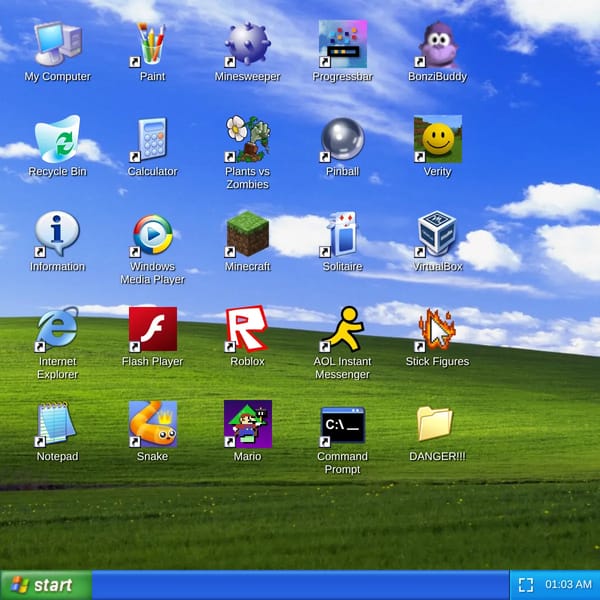Open Plants vs Zombies icon
The image size is (600, 600).
click(x=248, y=139)
